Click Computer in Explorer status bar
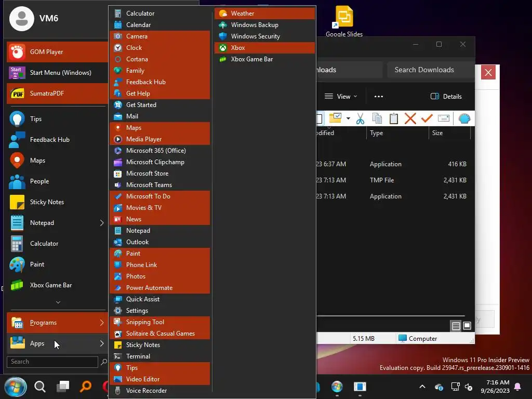 pos(418,339)
